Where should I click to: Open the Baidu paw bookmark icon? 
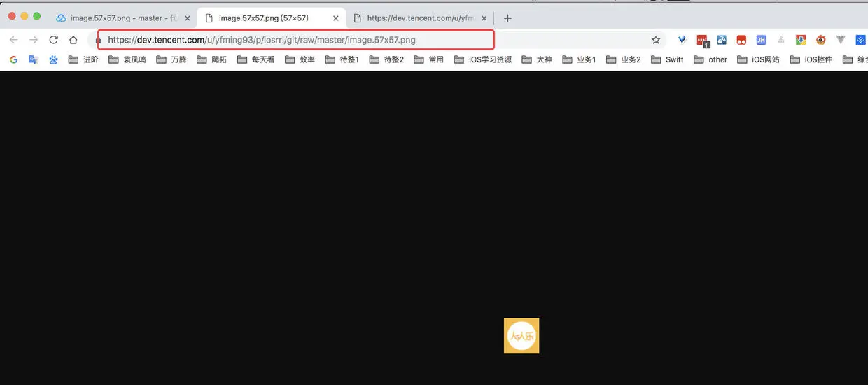tap(53, 59)
